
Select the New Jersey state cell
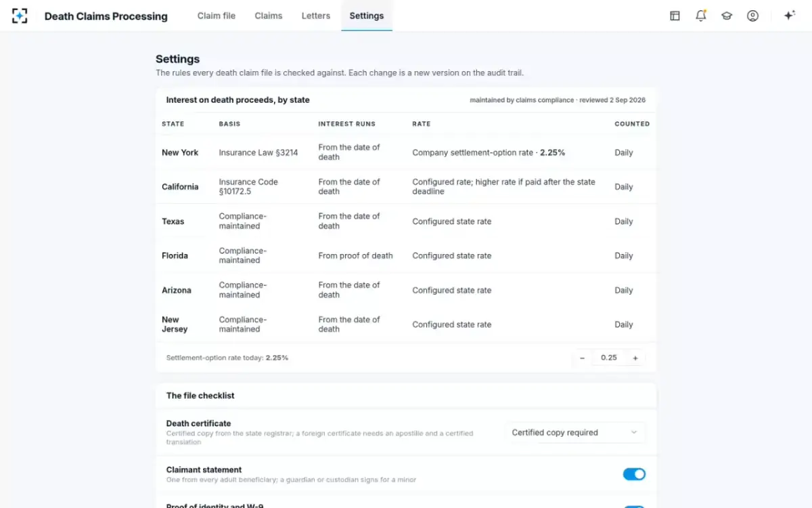point(175,324)
